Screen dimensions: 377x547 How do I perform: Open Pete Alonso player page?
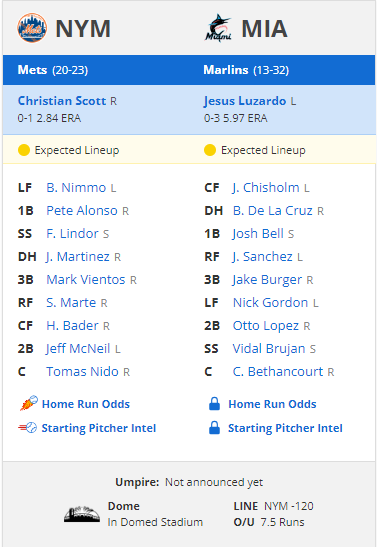(82, 210)
